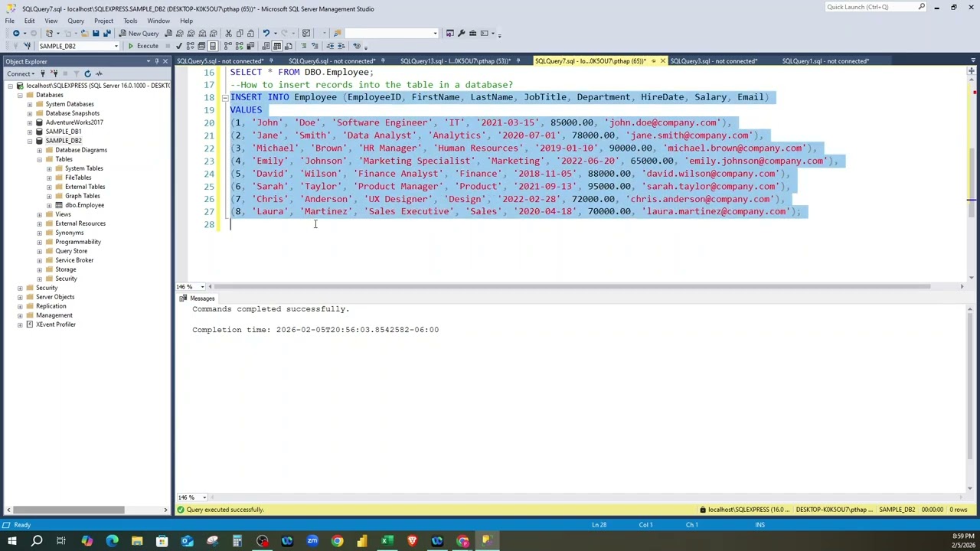Click the Open File folder icon

point(84,33)
